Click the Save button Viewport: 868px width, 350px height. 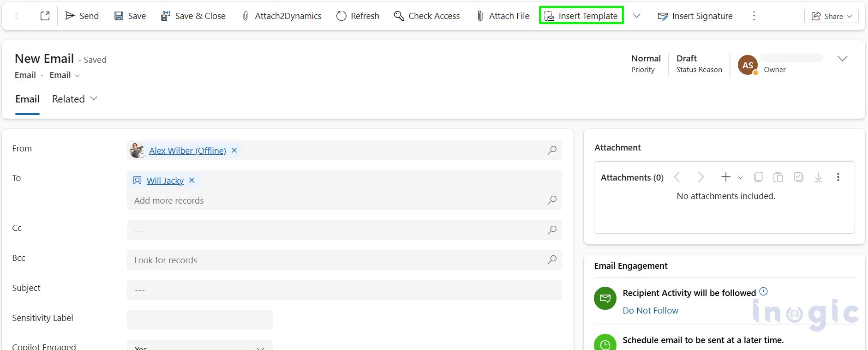coord(130,16)
